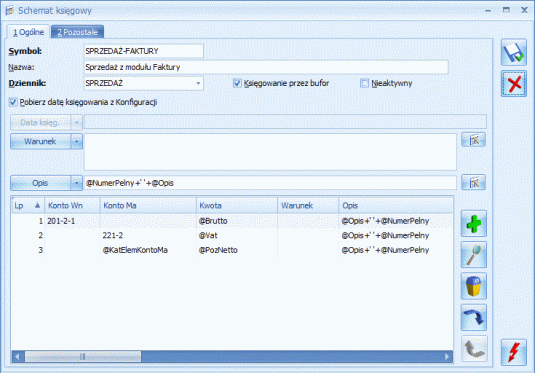The height and width of the screenshot is (373, 535).
Task: Move row up with gray curved arrow
Action: coord(474,349)
